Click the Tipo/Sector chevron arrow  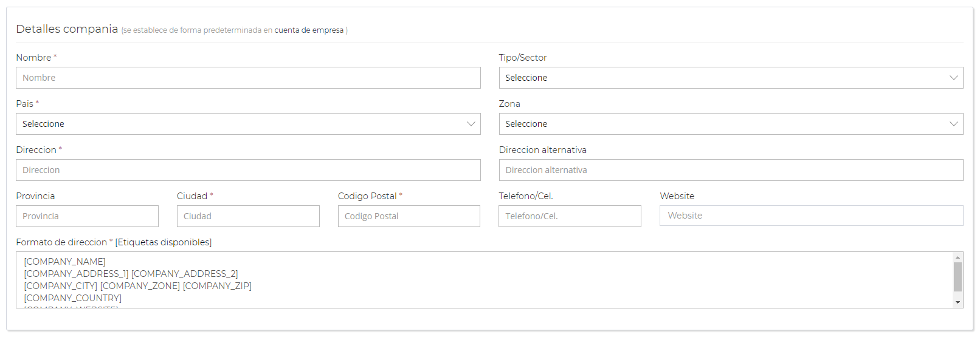pyautogui.click(x=953, y=78)
